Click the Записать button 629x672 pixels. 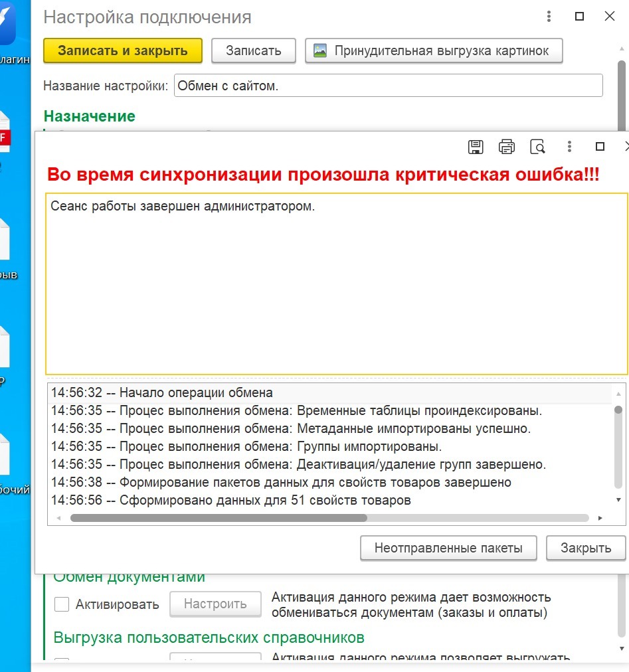[x=253, y=51]
